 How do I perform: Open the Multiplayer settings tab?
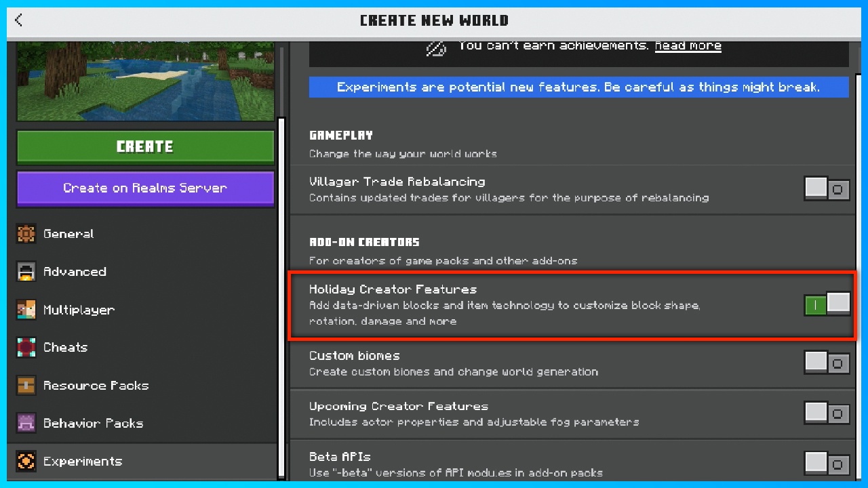(x=79, y=310)
